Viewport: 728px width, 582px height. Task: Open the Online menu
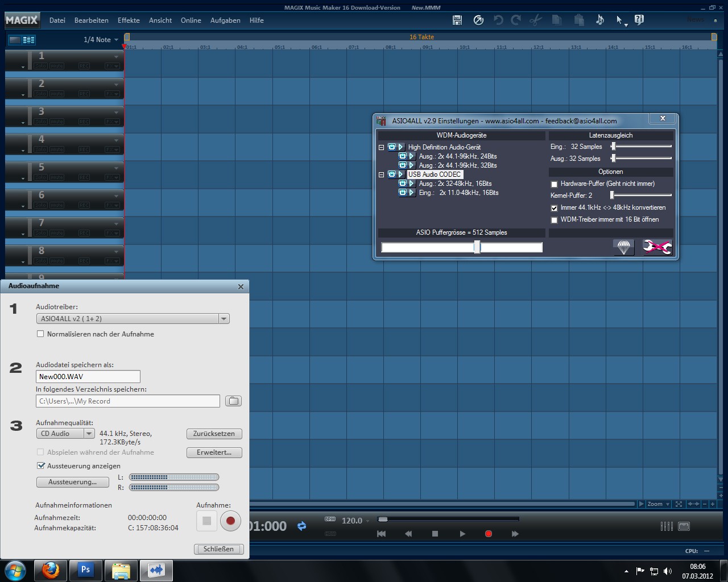point(191,20)
